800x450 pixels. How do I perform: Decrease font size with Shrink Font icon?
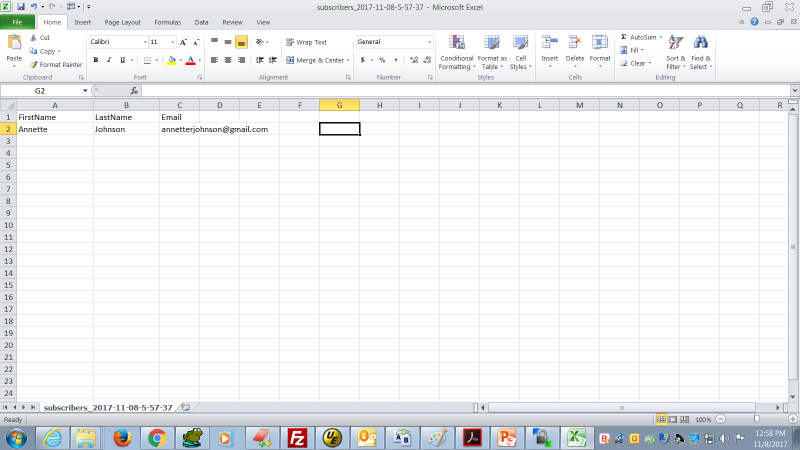click(x=196, y=42)
